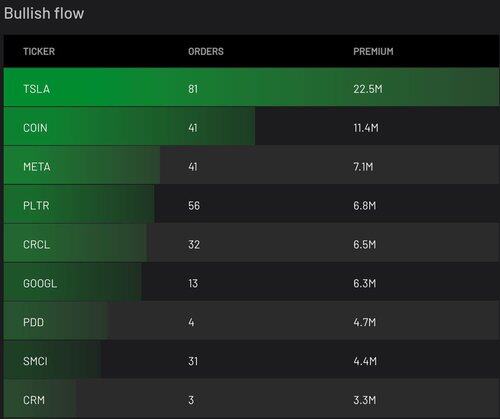Screen dimensions: 500x419
Task: Select the GOOGL ticker
Action: [x=40, y=283]
